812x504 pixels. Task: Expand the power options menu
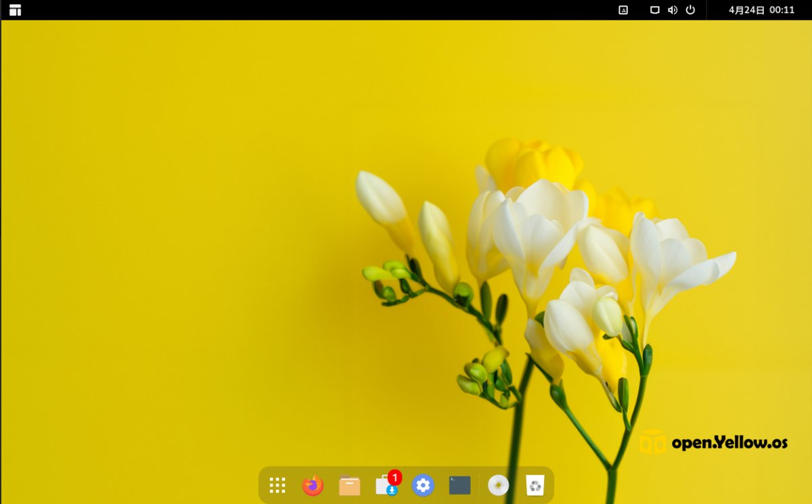(x=690, y=10)
